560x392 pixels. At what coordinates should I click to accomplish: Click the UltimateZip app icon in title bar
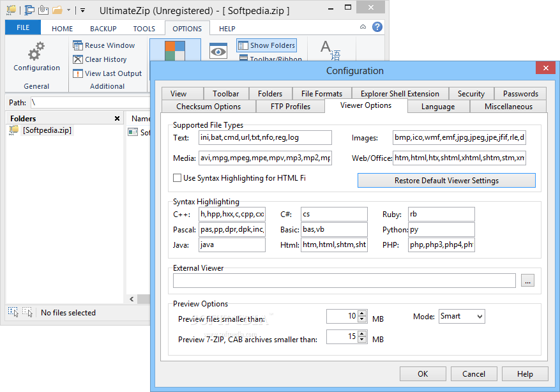click(11, 10)
